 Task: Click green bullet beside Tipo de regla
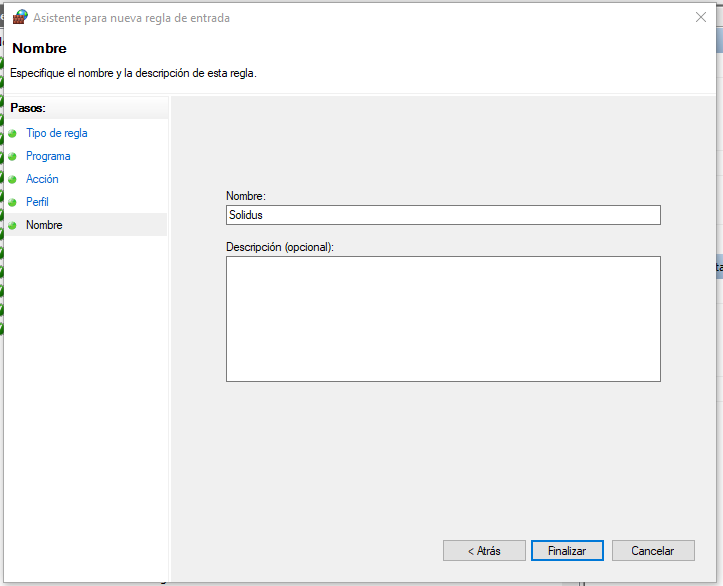pos(13,133)
